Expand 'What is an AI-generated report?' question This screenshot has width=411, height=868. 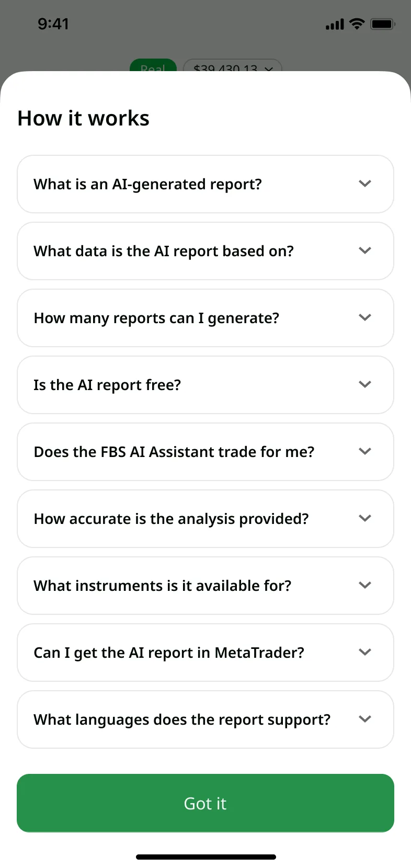[x=205, y=184]
